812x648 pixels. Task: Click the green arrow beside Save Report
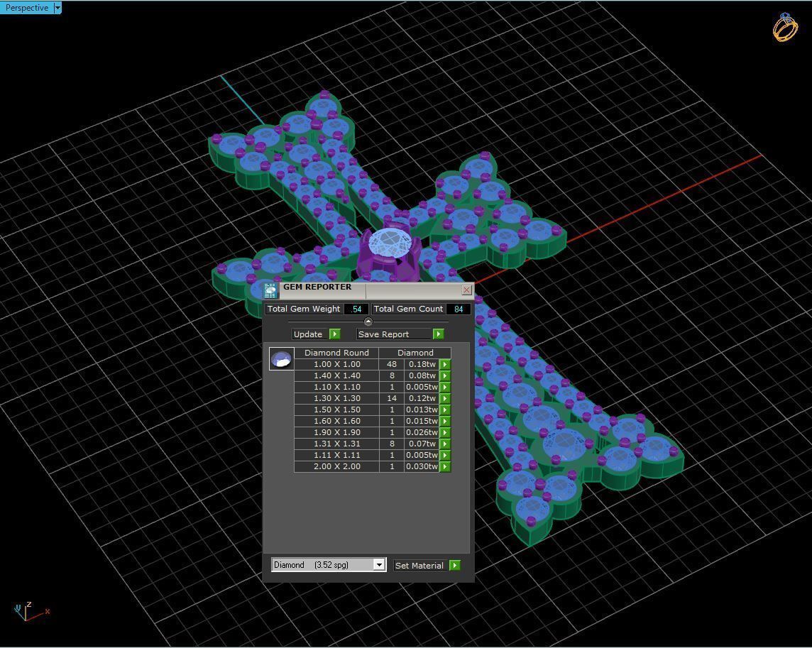[438, 334]
